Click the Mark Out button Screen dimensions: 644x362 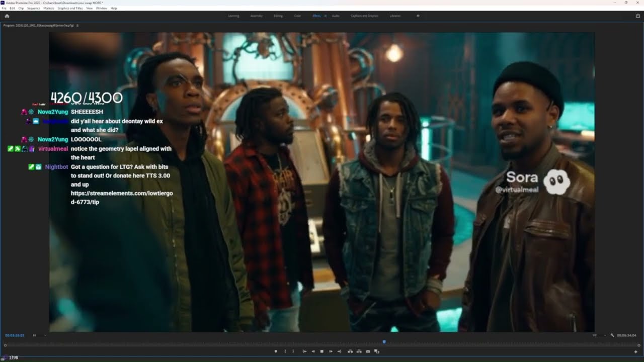293,351
